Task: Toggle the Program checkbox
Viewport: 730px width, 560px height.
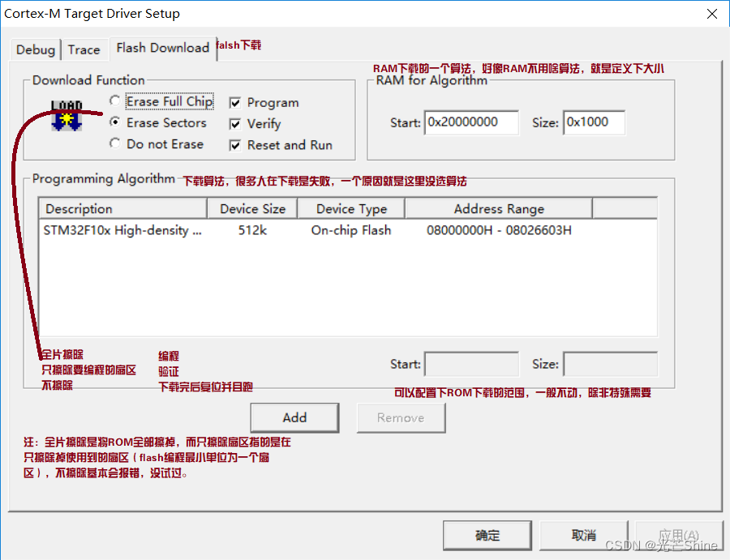Action: tap(235, 103)
